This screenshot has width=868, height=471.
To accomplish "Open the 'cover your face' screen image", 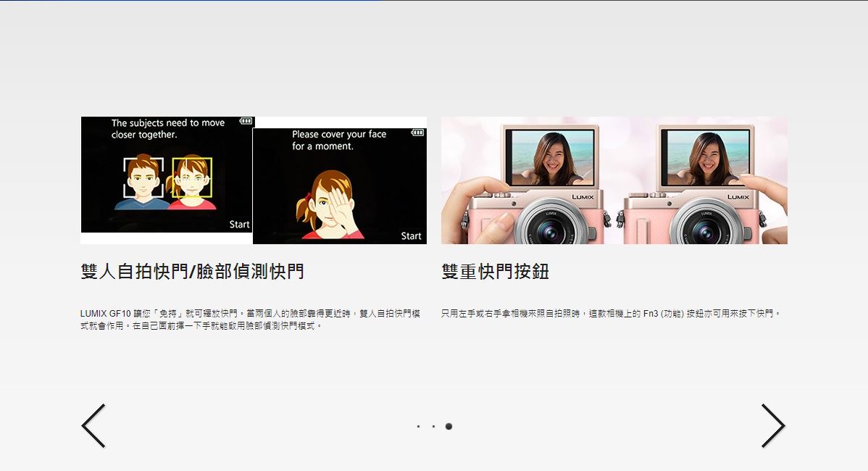I will tap(339, 186).
